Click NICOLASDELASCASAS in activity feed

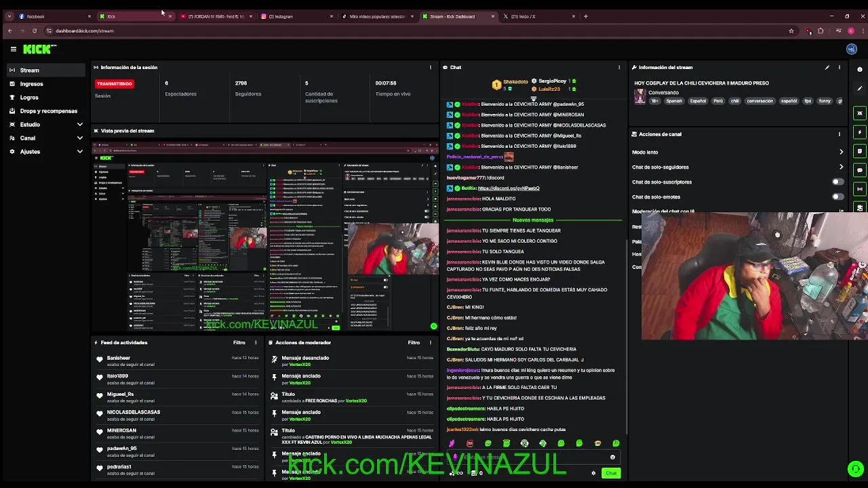134,412
